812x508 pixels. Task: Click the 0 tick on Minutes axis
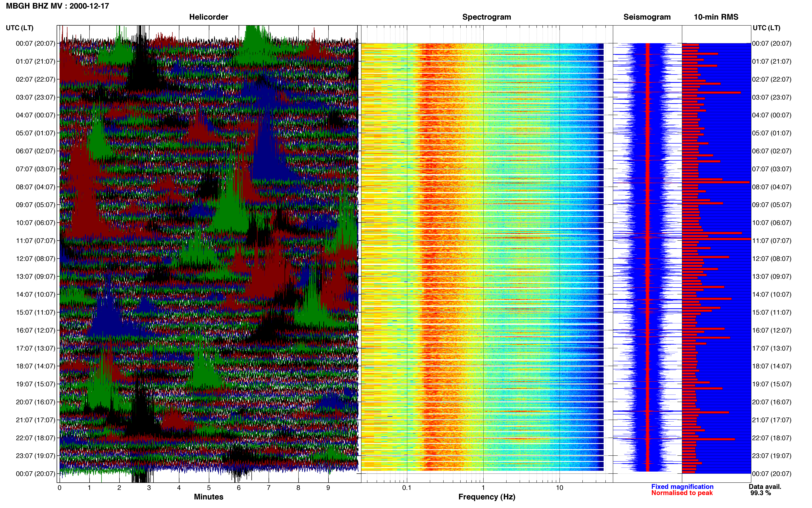59,488
